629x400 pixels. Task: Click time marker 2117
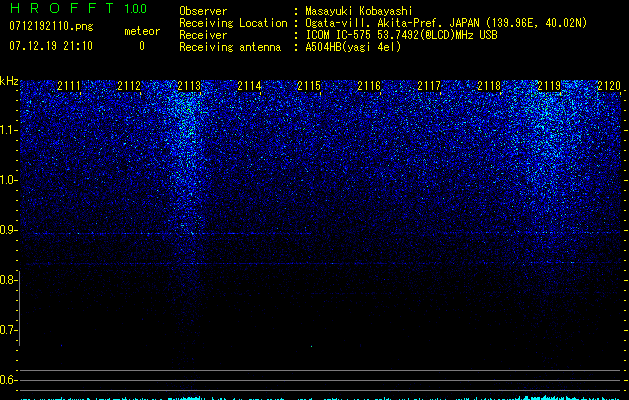coord(429,86)
